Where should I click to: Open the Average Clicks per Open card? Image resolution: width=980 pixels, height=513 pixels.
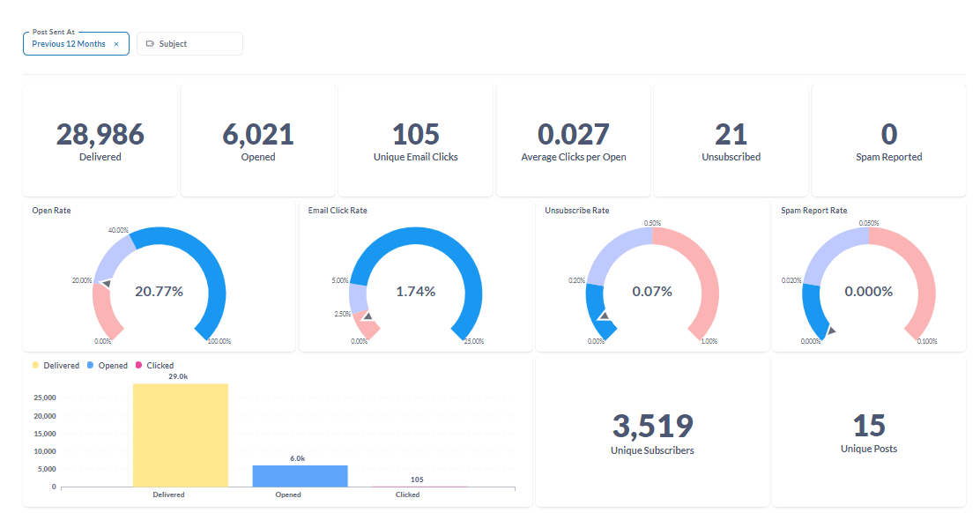[573, 141]
